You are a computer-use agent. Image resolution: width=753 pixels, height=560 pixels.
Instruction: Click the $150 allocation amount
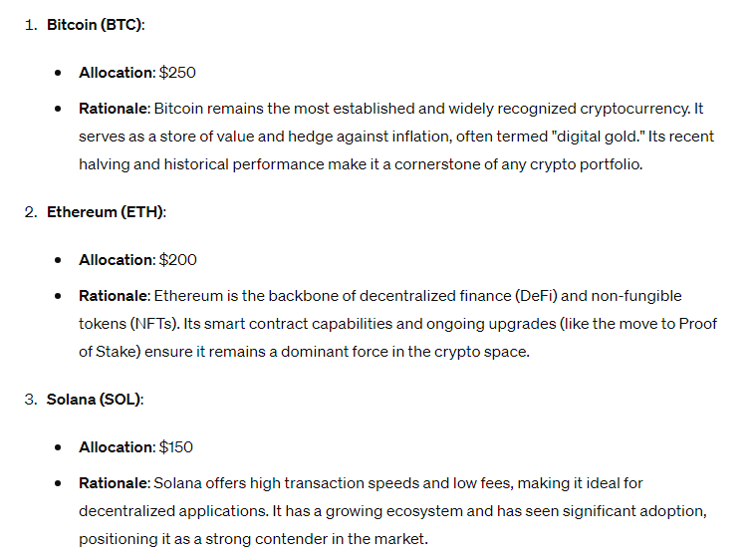(176, 447)
